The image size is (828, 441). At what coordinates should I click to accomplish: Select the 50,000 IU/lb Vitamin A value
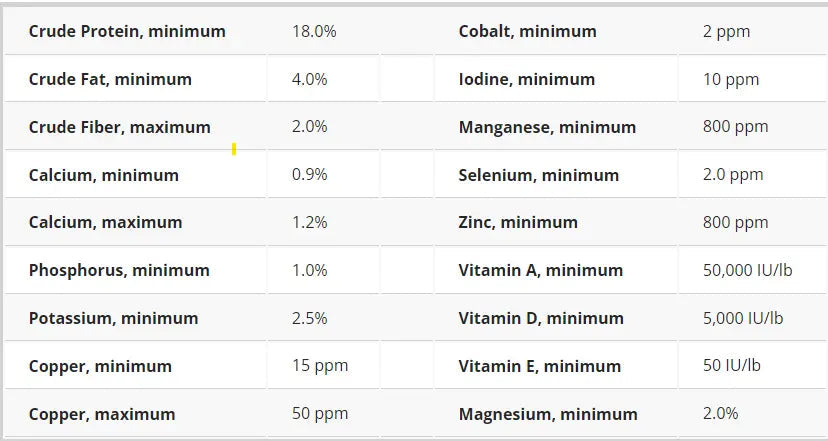pos(748,270)
